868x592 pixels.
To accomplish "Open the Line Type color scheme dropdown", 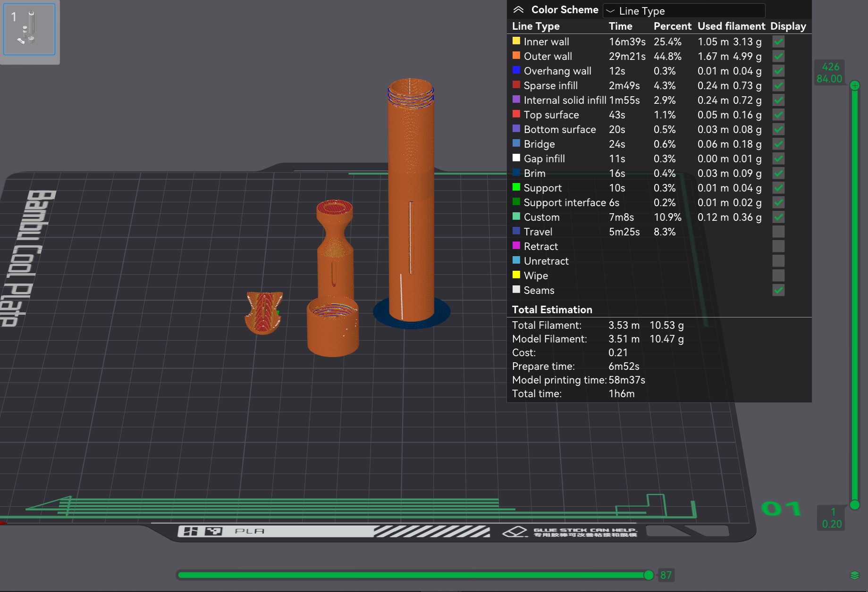I will (x=684, y=11).
